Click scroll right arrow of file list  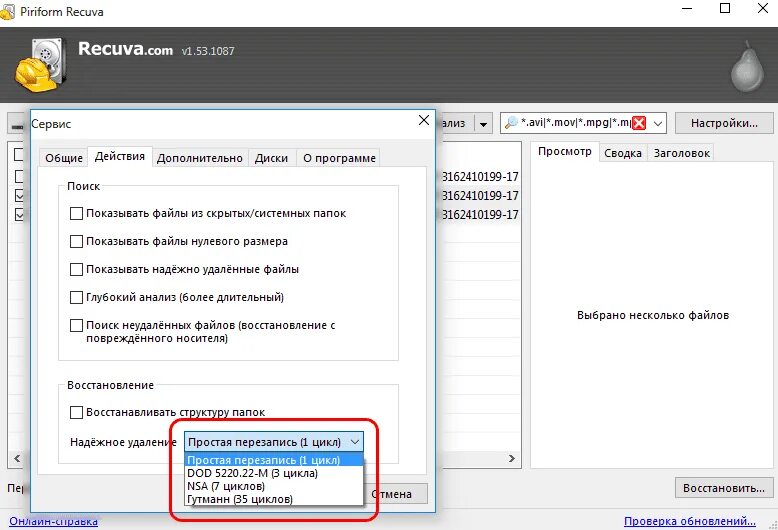512,459
